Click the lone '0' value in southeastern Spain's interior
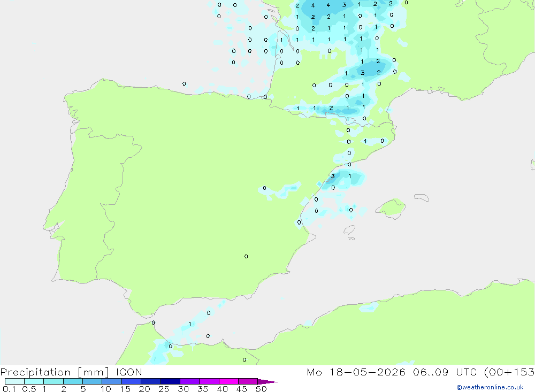The image size is (535, 392). click(246, 257)
